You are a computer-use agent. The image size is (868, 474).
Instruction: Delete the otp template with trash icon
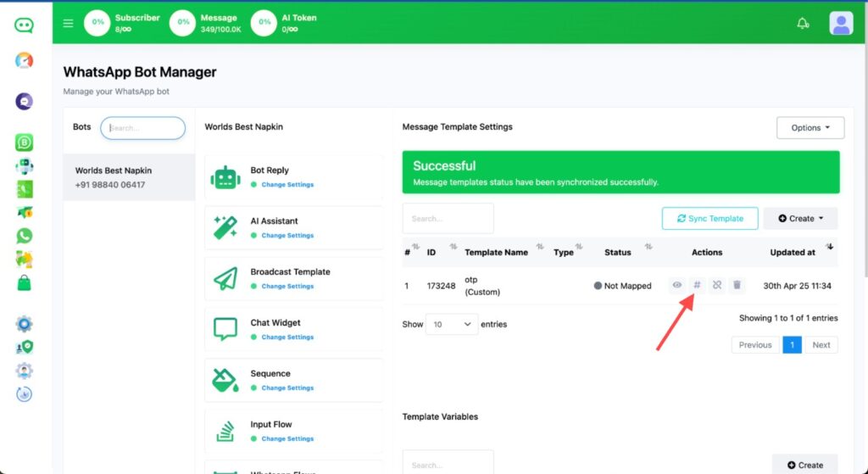(x=737, y=285)
